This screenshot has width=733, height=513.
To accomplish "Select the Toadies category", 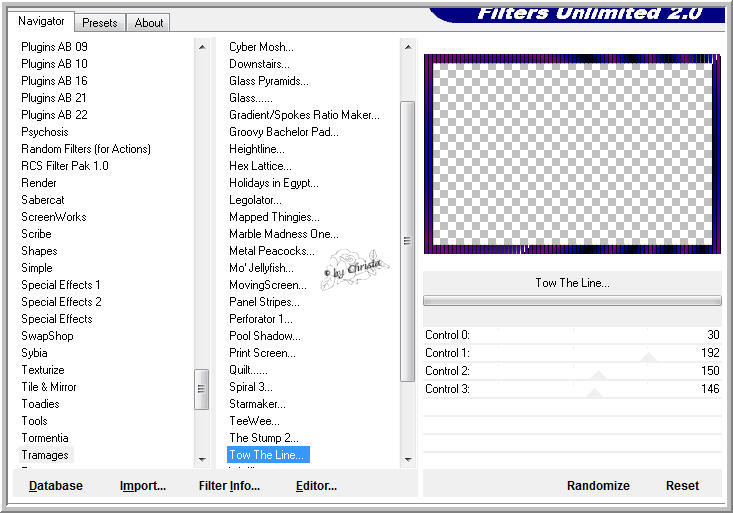I will pos(40,404).
